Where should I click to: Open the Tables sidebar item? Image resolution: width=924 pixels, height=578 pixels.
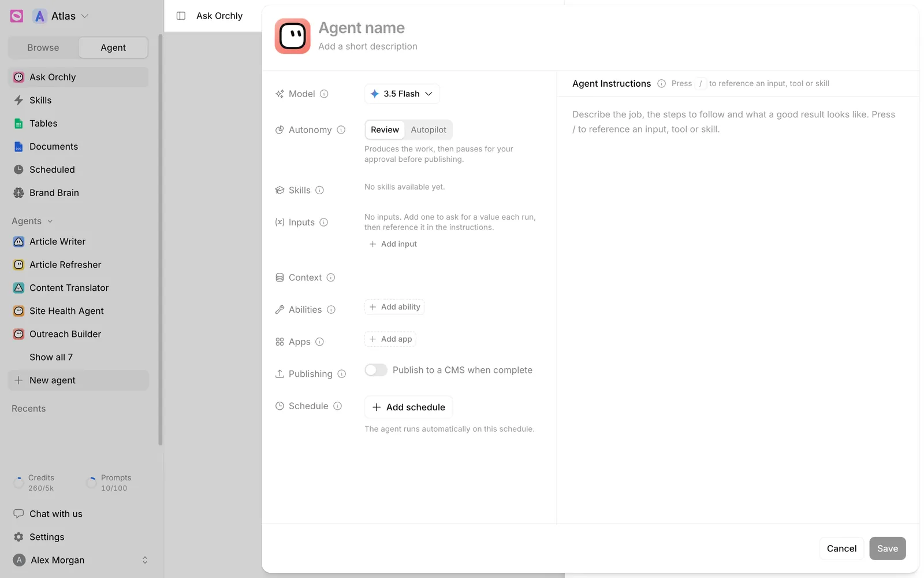pyautogui.click(x=78, y=123)
